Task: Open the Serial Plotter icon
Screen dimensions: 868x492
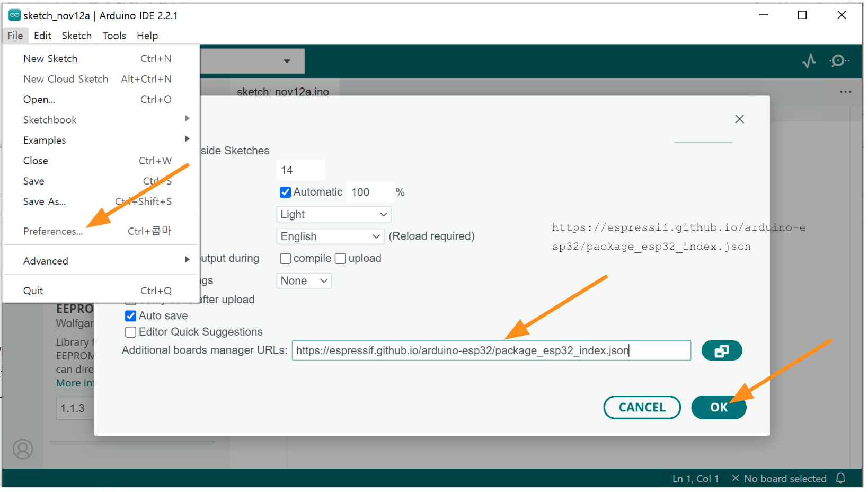Action: [809, 61]
